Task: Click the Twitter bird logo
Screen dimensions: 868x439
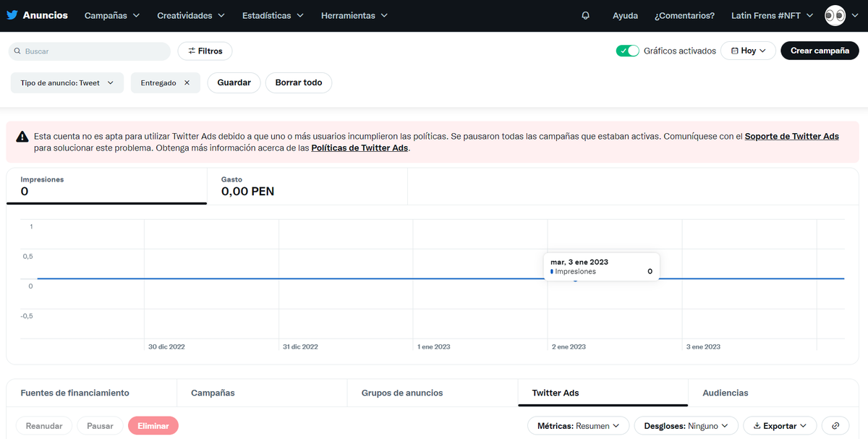Action: [12, 15]
